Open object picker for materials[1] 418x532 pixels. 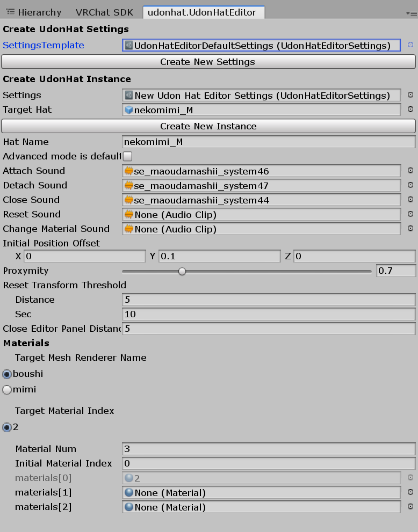pyautogui.click(x=410, y=492)
